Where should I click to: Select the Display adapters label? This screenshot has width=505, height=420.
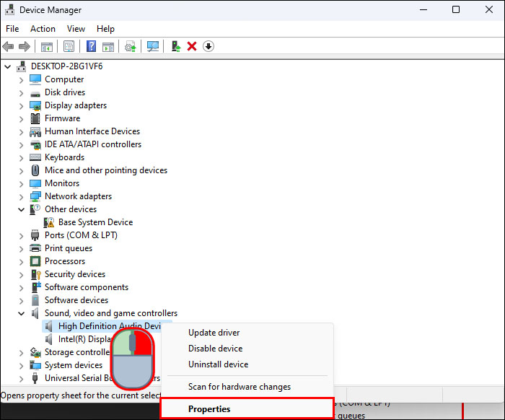pos(76,105)
